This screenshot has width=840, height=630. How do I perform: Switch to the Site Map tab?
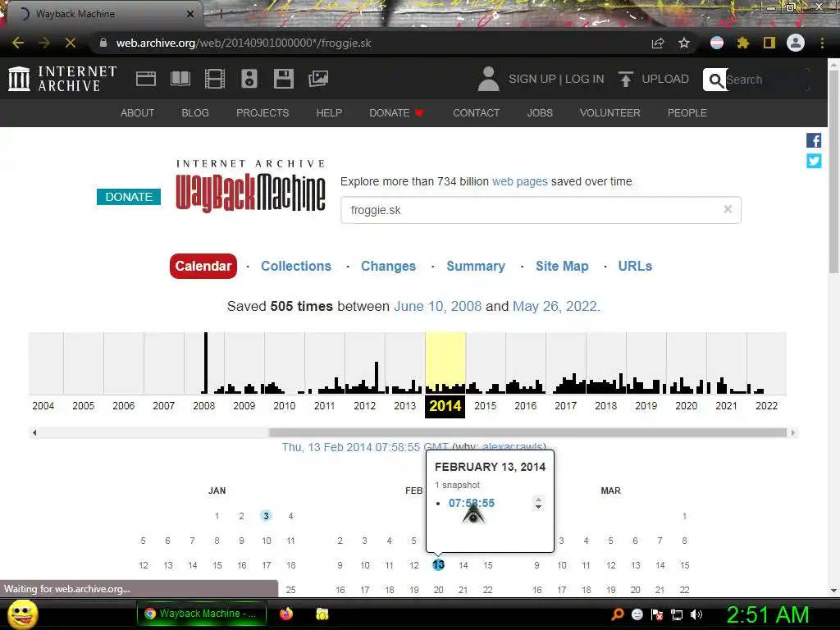562,267
